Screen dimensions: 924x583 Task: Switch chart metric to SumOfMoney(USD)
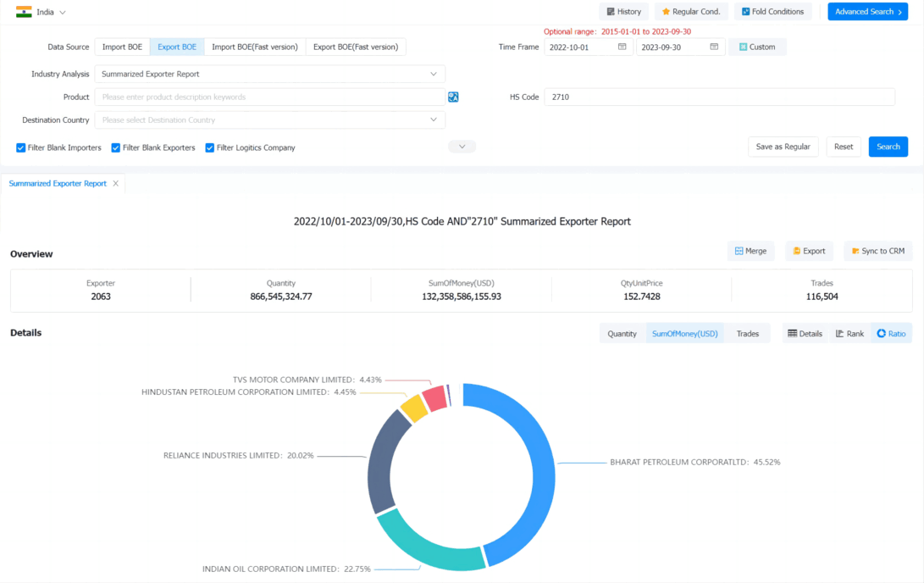pos(685,334)
